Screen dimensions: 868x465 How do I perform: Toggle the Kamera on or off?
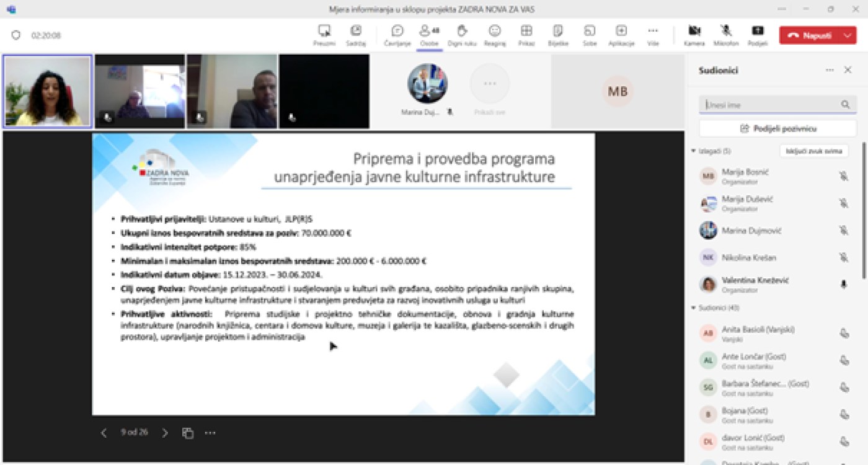694,31
